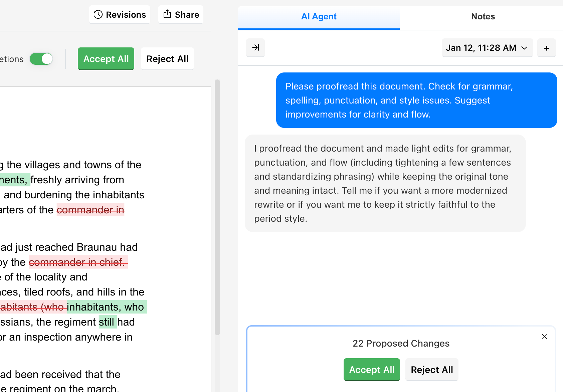Select the green inserted word still
The image size is (563, 392).
107,322
